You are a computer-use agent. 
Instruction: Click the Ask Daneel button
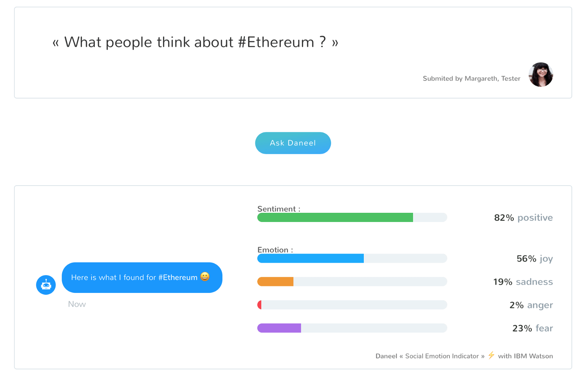(x=293, y=143)
